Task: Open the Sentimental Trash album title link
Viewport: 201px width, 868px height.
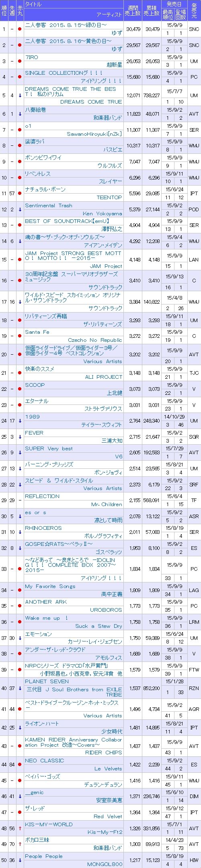Action: tap(49, 205)
